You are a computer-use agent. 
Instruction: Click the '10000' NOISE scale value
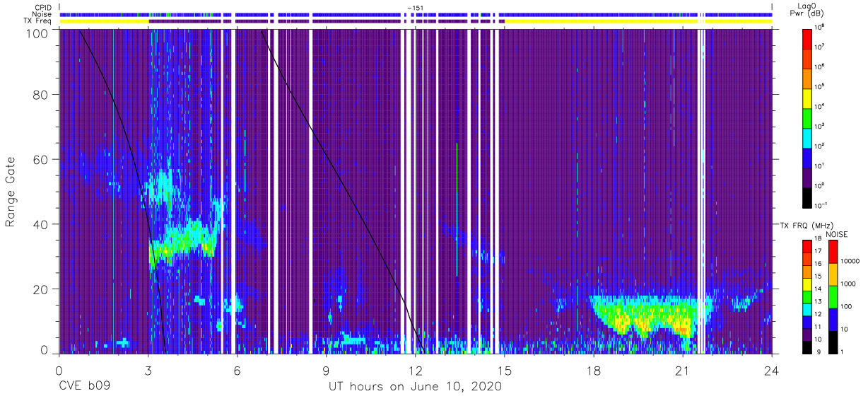point(850,262)
